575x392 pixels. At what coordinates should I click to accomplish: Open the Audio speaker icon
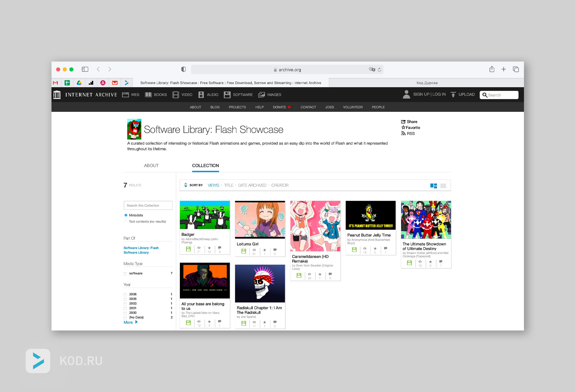tap(201, 95)
